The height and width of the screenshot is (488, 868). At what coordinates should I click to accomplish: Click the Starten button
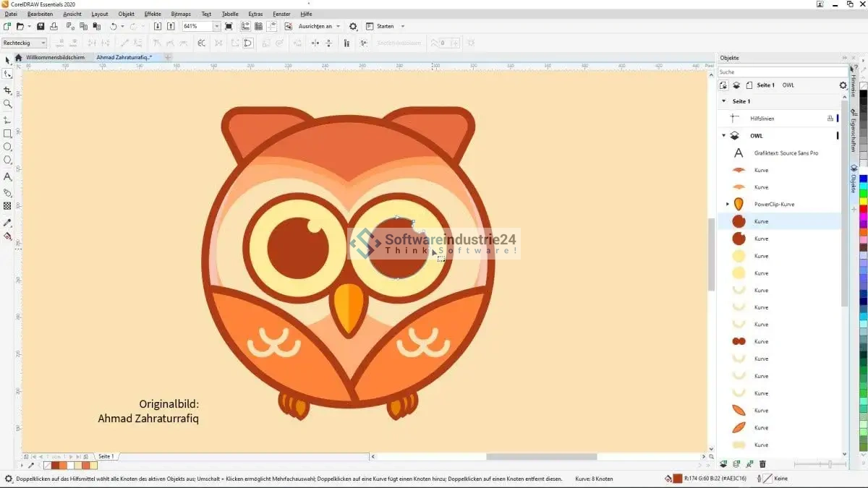[385, 27]
